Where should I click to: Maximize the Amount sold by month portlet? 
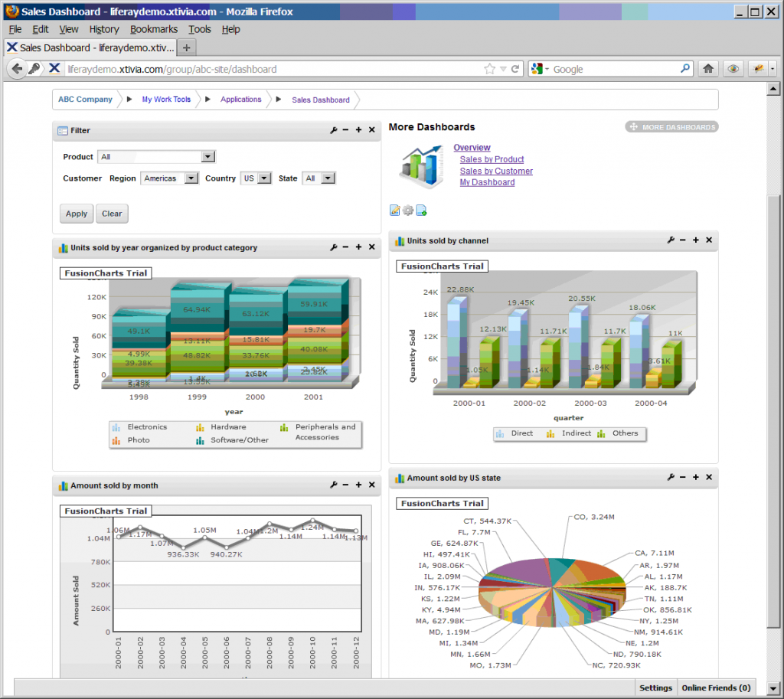pyautogui.click(x=358, y=485)
